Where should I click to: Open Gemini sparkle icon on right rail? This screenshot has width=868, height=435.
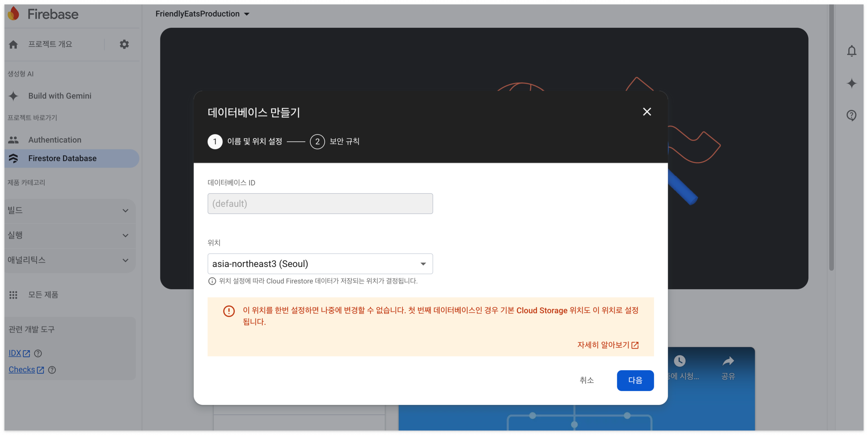[x=851, y=83]
